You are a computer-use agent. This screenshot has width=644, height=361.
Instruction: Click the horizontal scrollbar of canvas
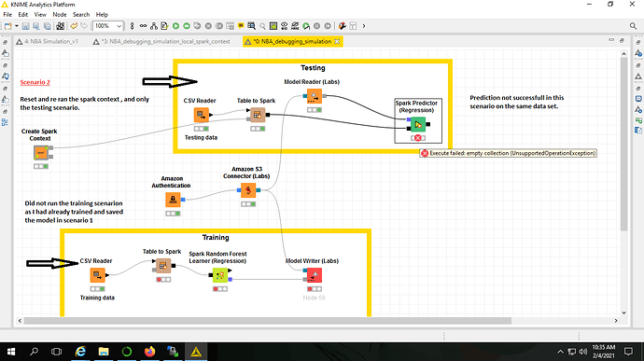pyautogui.click(x=267, y=321)
